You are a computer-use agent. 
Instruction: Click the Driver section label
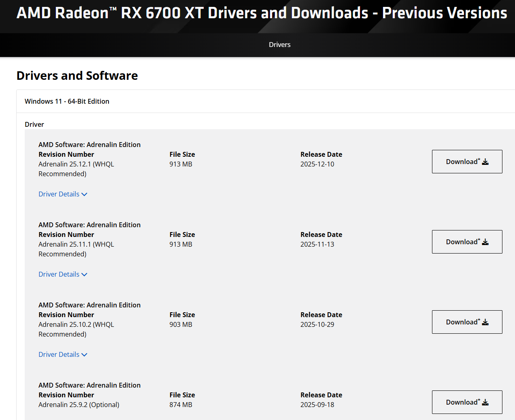coord(34,124)
